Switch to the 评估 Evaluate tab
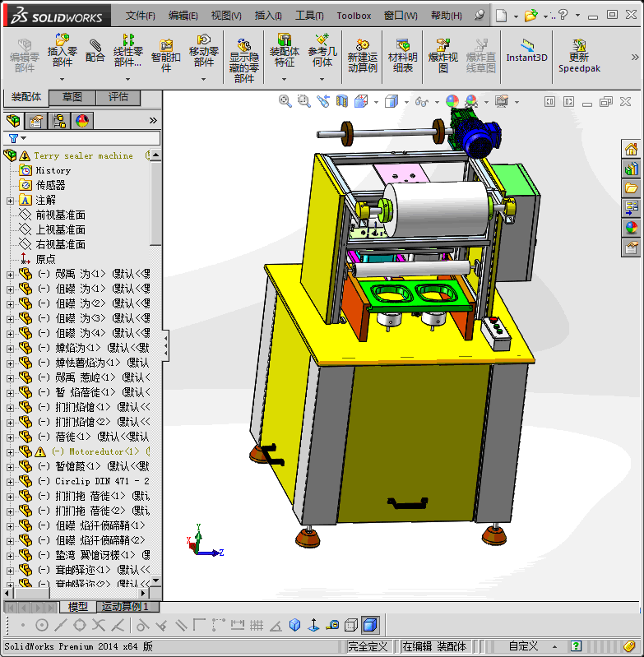Screen dimensions: 644x657 point(118,97)
